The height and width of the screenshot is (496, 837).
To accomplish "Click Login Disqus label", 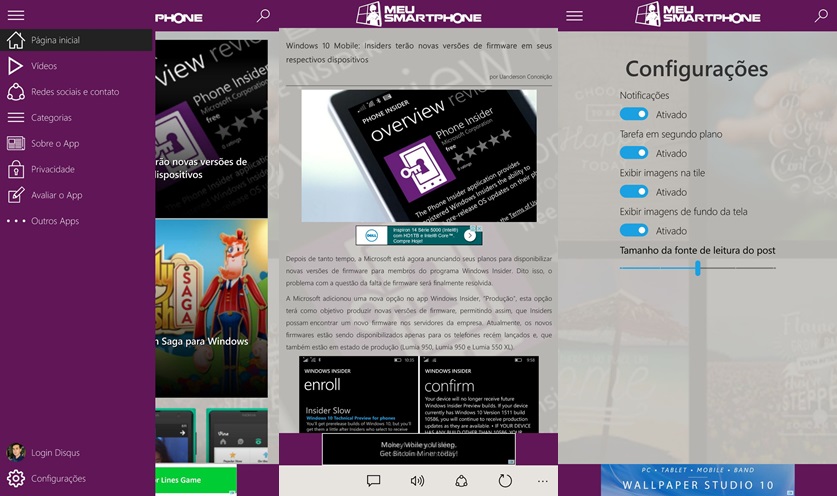I will tap(56, 452).
